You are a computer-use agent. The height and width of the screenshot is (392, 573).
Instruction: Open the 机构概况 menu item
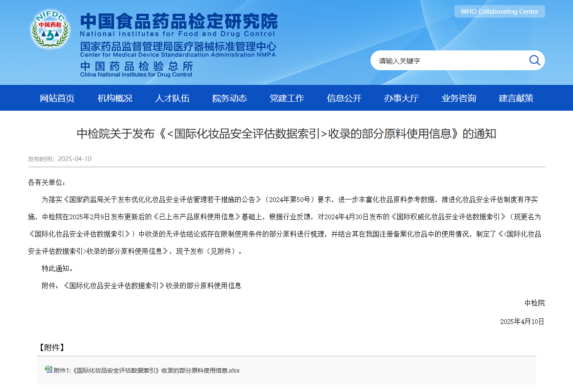coord(115,98)
